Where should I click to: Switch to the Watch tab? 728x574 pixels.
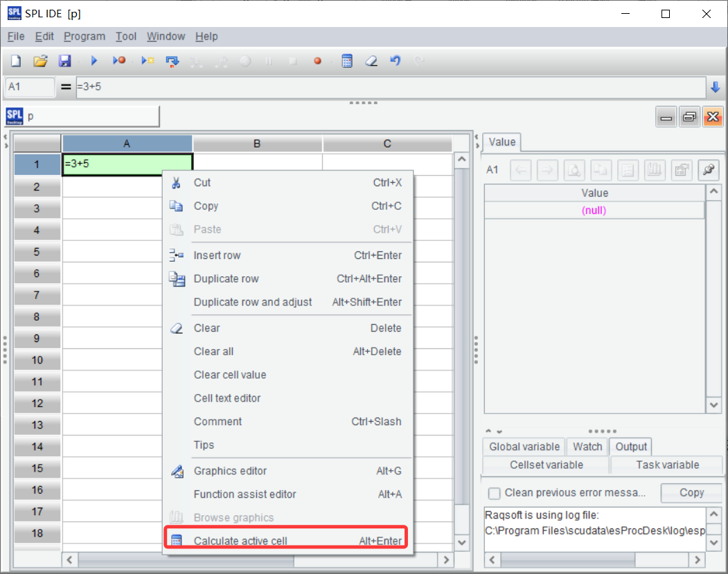[587, 447]
